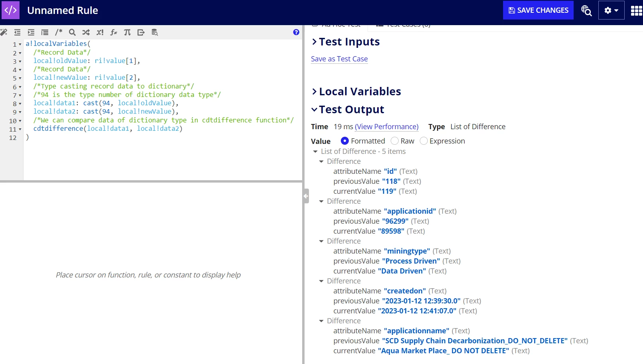
Task: Click the "SCD Supply Chain Decarbonization_DO_NOT_DELETE" value
Action: [475, 341]
